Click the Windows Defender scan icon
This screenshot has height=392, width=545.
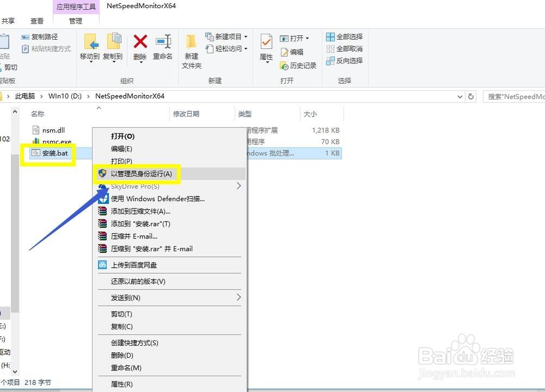103,199
